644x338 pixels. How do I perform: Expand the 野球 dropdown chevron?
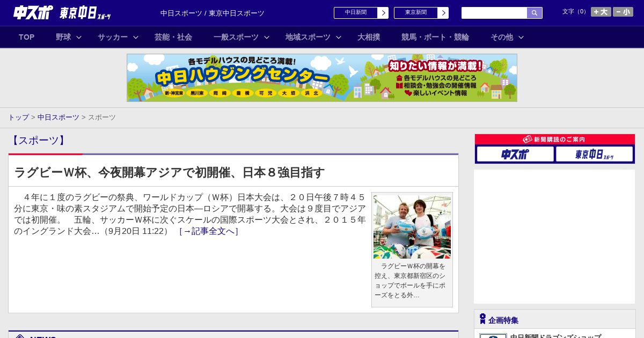click(x=79, y=37)
